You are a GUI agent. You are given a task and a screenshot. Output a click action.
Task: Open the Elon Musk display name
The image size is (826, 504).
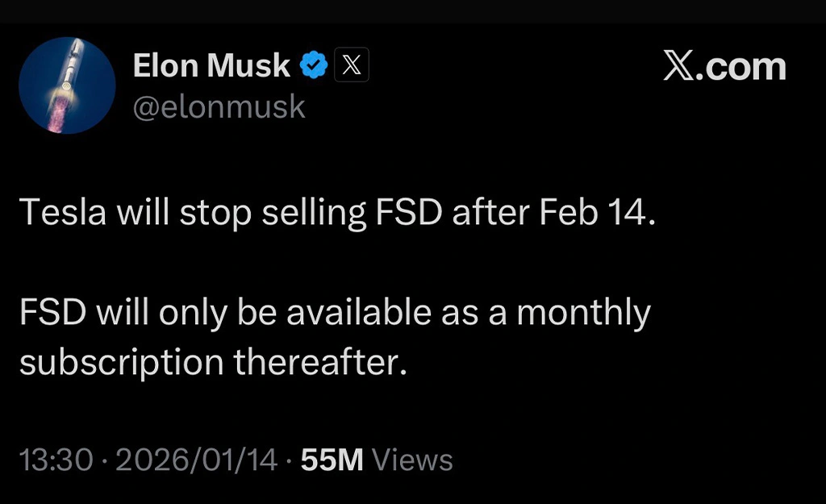pos(211,66)
